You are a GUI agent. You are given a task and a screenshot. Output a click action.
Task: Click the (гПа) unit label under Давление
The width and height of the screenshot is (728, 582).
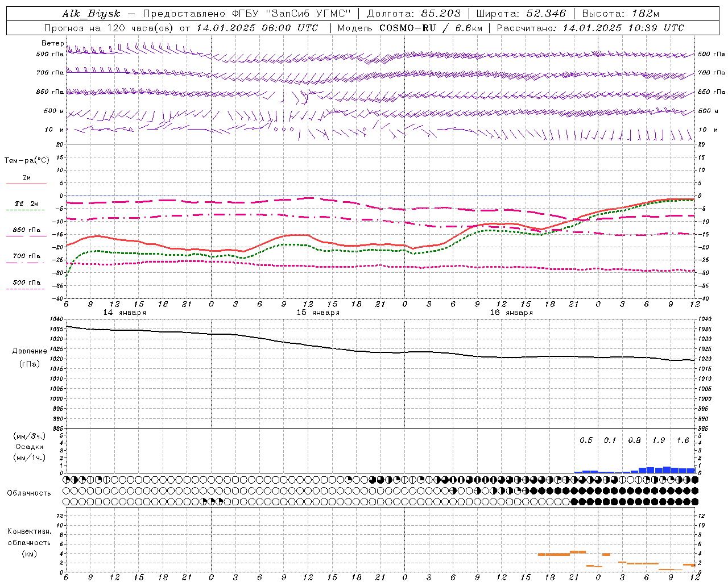pos(30,364)
